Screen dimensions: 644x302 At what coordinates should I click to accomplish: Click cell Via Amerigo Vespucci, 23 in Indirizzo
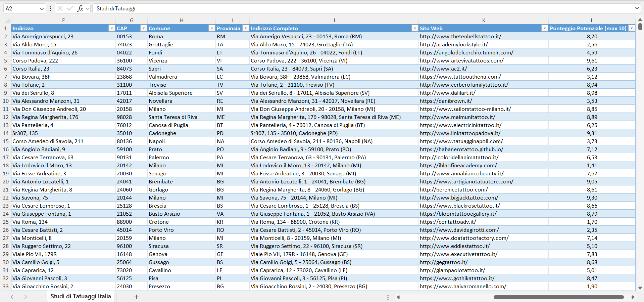point(63,36)
